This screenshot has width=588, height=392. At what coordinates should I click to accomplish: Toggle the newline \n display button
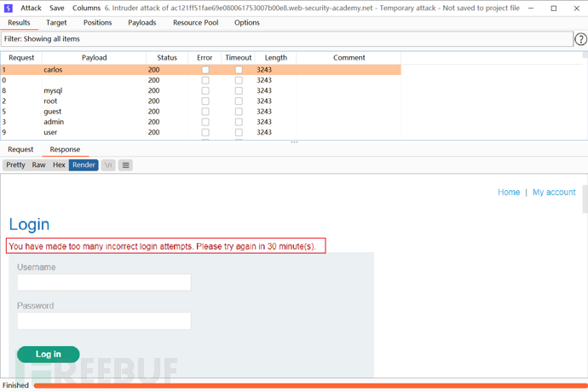pyautogui.click(x=108, y=165)
